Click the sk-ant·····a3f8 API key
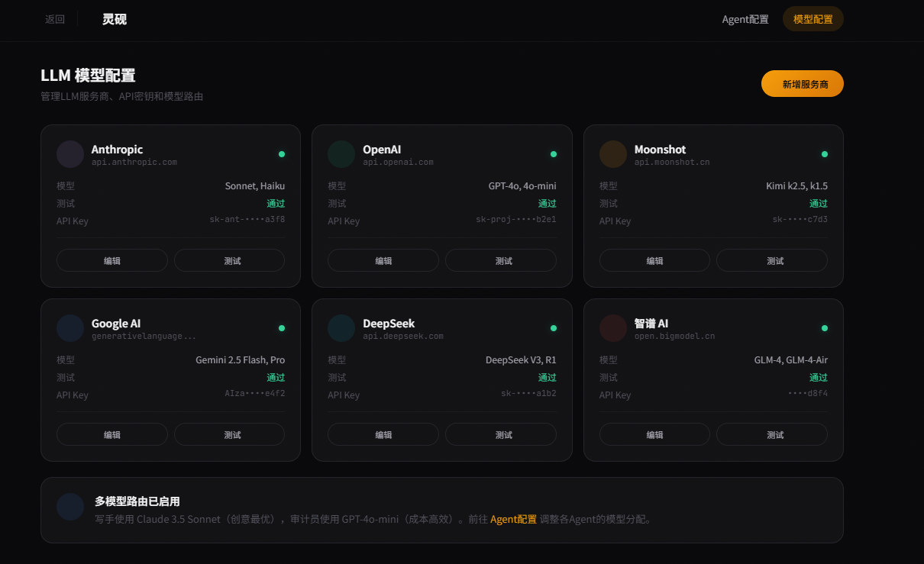Screen dimensions: 924x564 coord(247,220)
